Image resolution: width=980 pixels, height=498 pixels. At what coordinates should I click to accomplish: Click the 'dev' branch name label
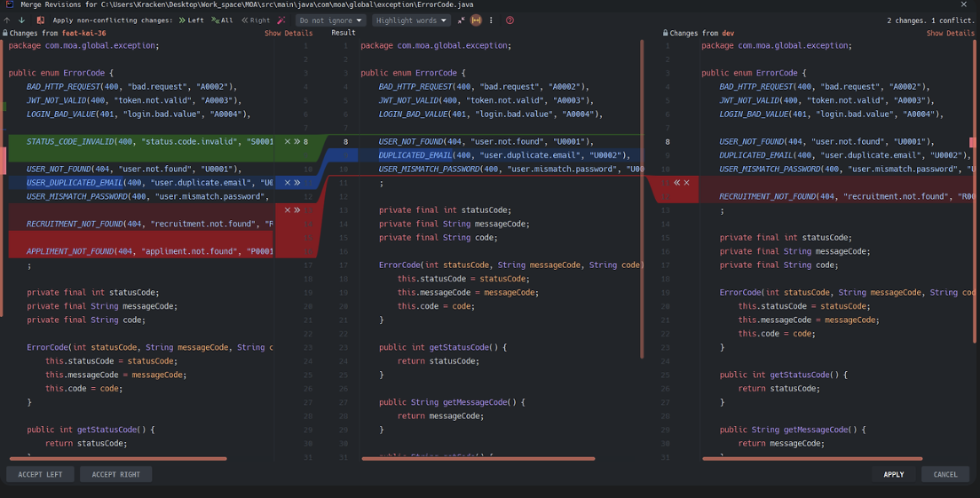pyautogui.click(x=728, y=33)
